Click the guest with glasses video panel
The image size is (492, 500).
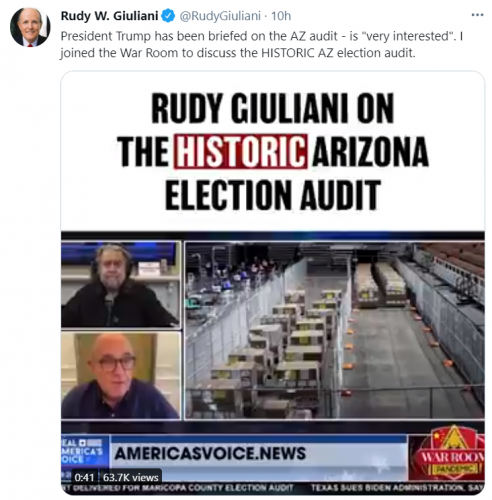pos(121,375)
